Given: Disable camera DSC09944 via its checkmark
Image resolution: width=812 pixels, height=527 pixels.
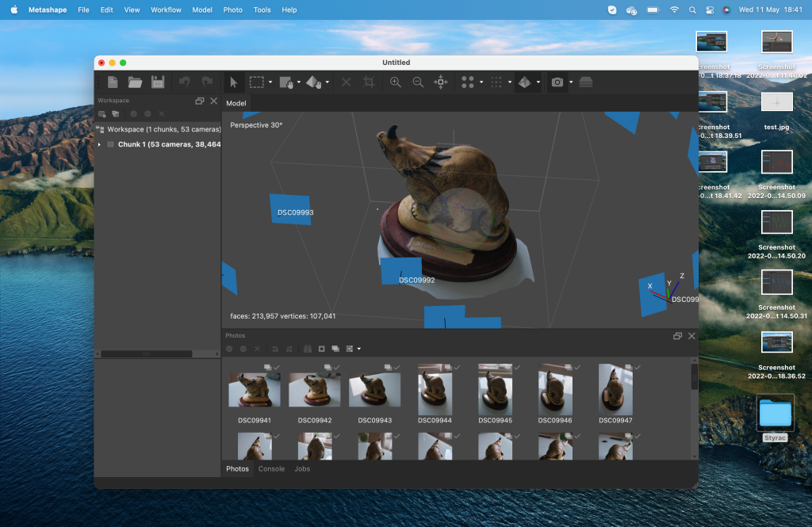Looking at the screenshot, I should tap(455, 365).
